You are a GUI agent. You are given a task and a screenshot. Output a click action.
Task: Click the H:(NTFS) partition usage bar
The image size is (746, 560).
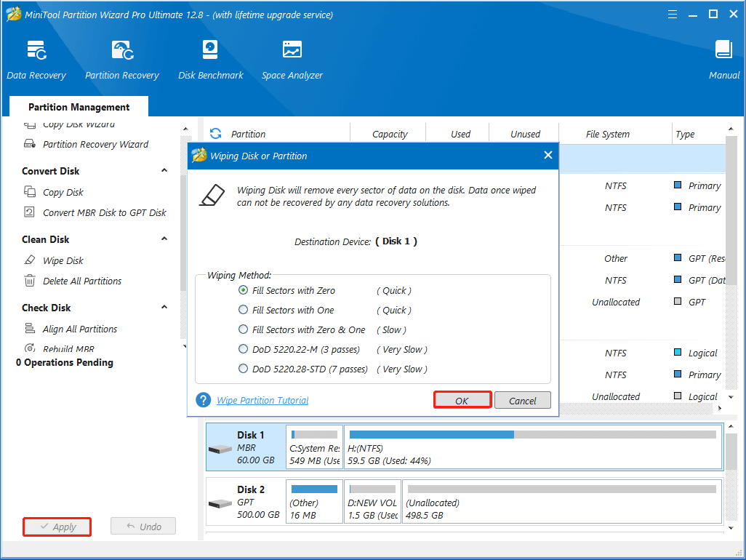(x=532, y=435)
